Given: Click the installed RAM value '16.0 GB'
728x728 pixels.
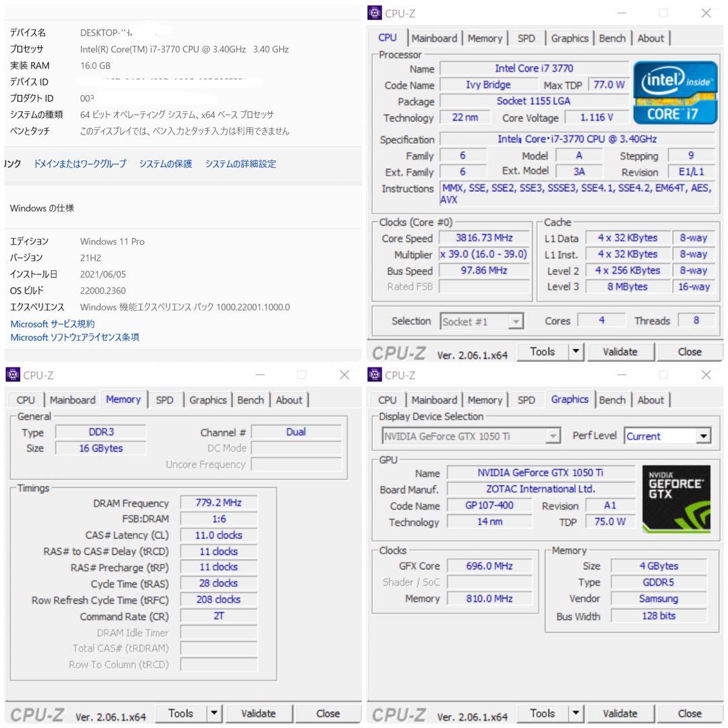Looking at the screenshot, I should [x=95, y=65].
